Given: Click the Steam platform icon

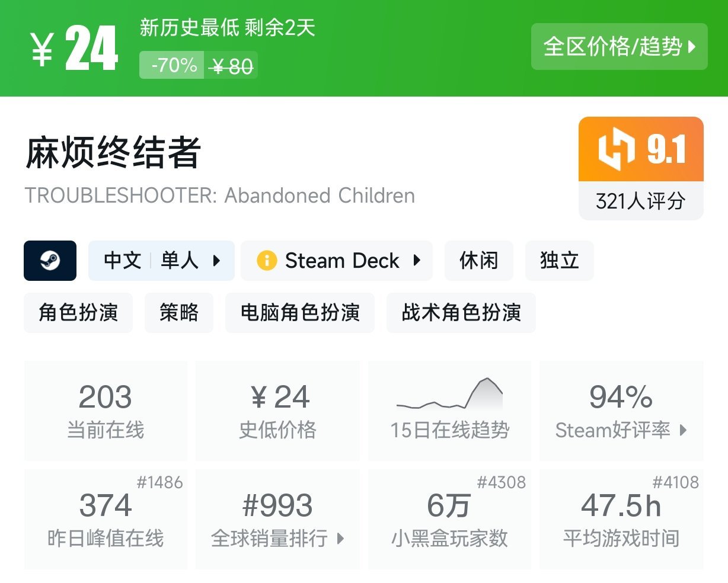Looking at the screenshot, I should 50,261.
